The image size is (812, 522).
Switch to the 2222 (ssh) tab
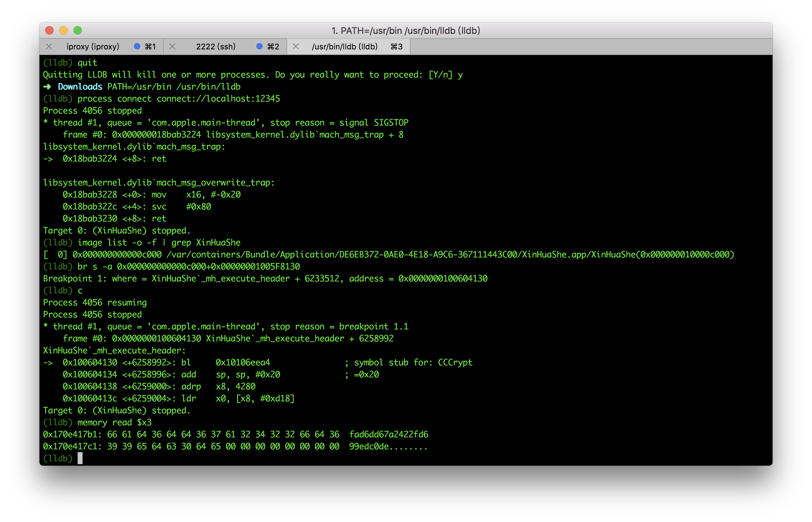pos(216,47)
